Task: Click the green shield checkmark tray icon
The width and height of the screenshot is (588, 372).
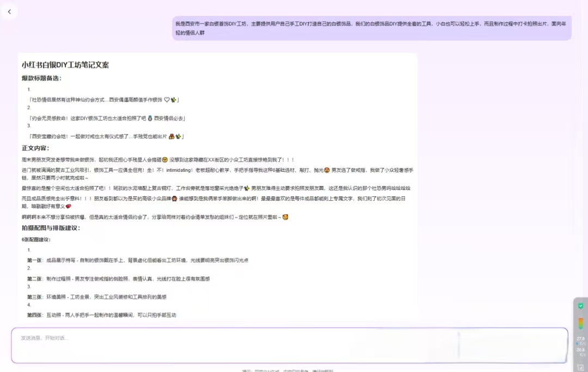Action: coord(581,306)
